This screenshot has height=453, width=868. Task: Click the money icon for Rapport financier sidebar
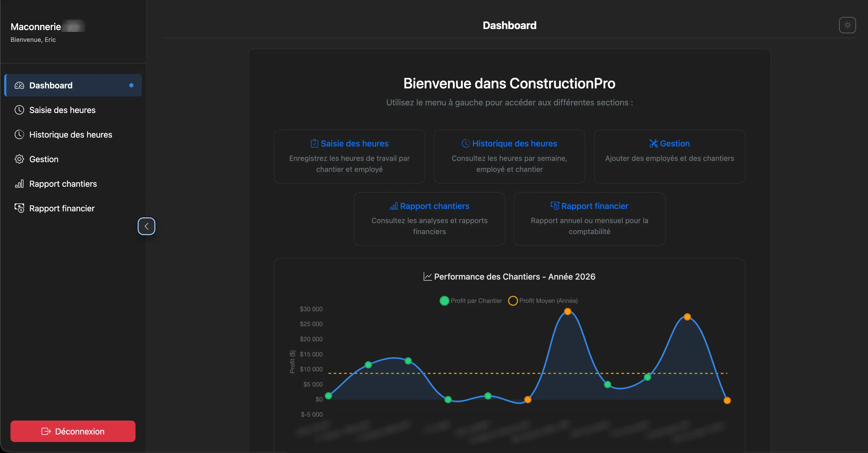tap(19, 208)
